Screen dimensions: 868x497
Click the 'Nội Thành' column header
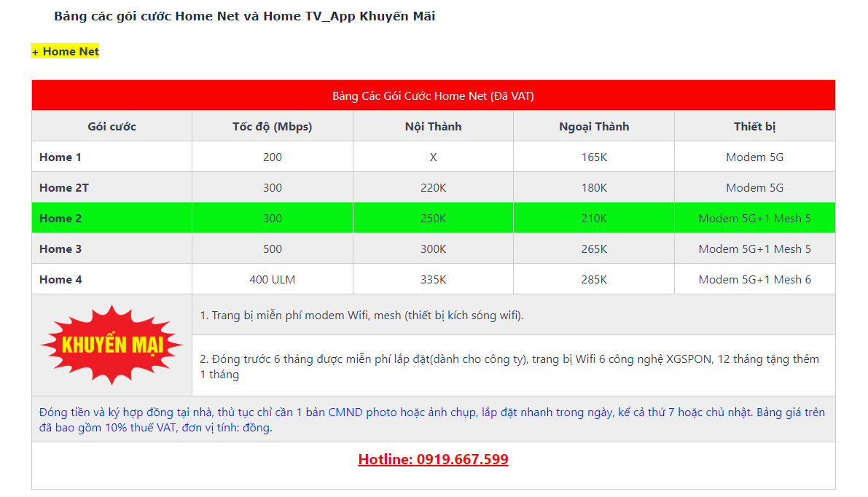[433, 126]
